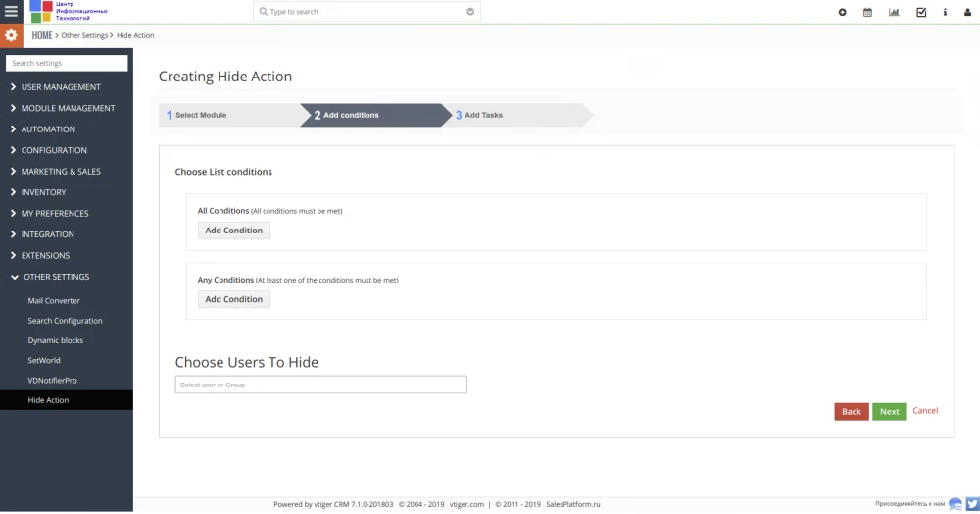Expand the User Management section
This screenshot has width=980, height=514.
coord(61,87)
